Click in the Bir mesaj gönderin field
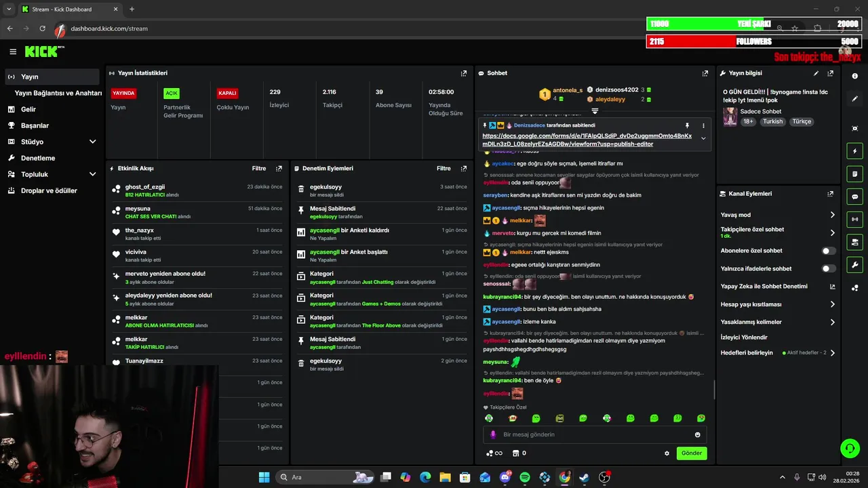868x488 pixels. point(593,434)
